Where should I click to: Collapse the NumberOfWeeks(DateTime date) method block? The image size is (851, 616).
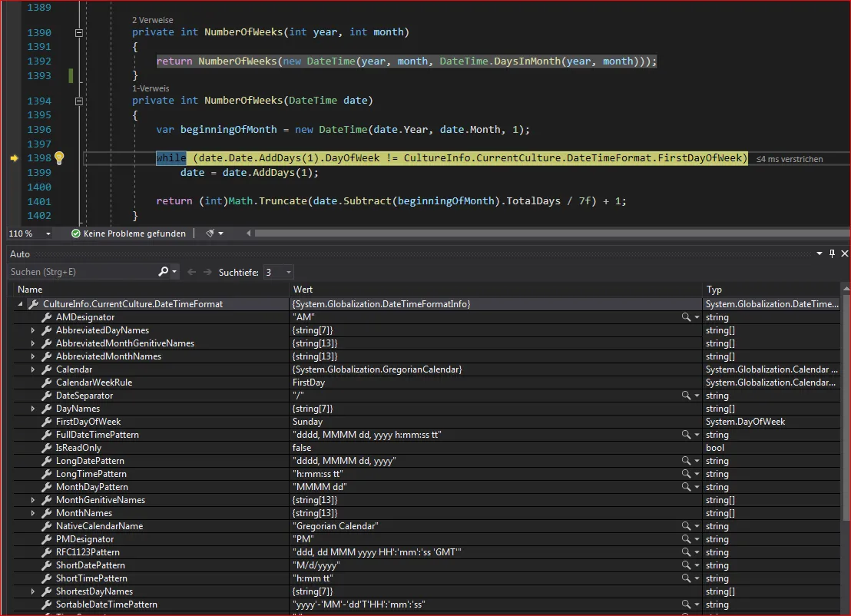click(x=78, y=101)
